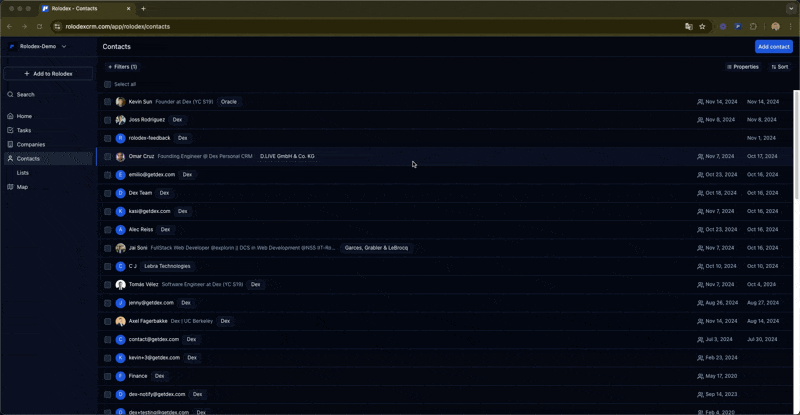The image size is (800, 415).
Task: Open contact jenny@getdex.com
Action: [x=151, y=303]
